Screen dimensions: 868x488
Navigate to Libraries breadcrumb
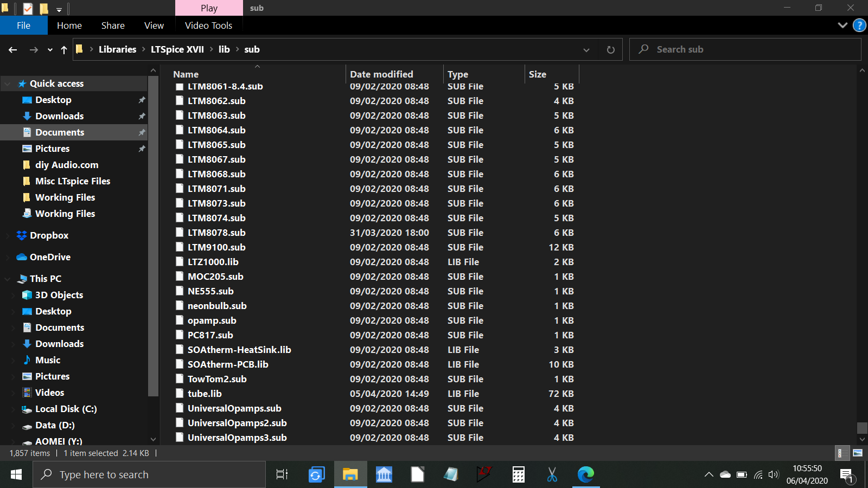(x=117, y=49)
